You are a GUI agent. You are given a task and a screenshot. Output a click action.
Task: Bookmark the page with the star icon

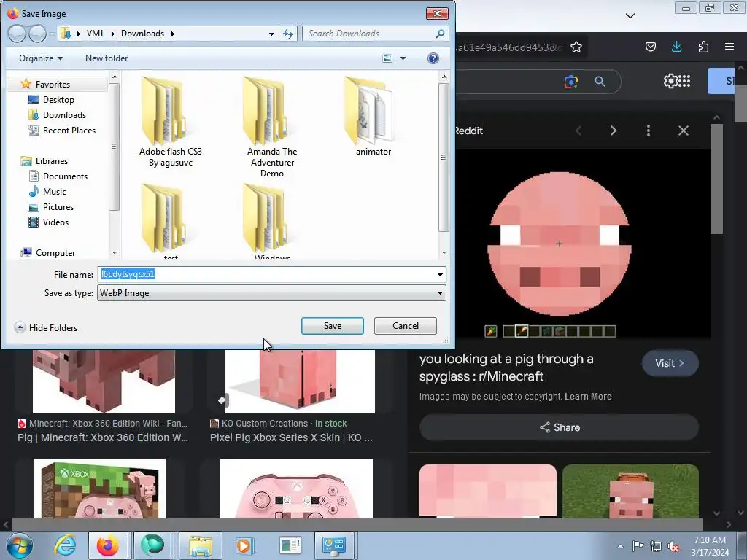576,47
